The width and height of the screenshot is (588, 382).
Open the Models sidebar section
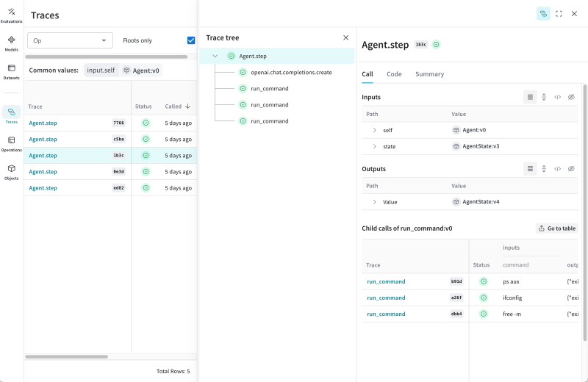[x=11, y=43]
